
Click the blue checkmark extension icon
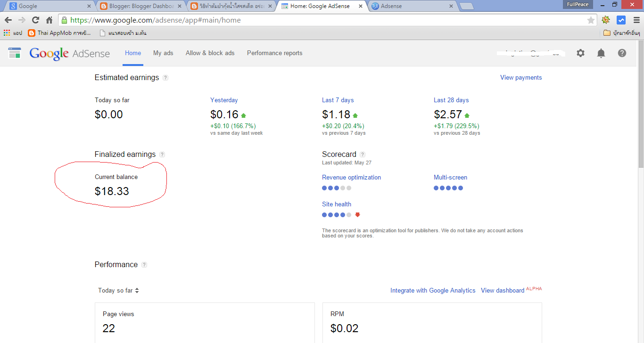[x=621, y=20]
